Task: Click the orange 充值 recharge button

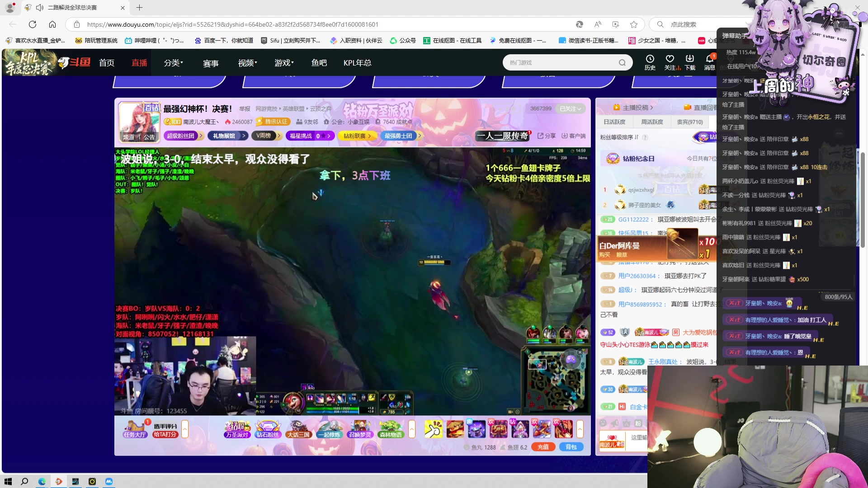Action: pyautogui.click(x=543, y=446)
